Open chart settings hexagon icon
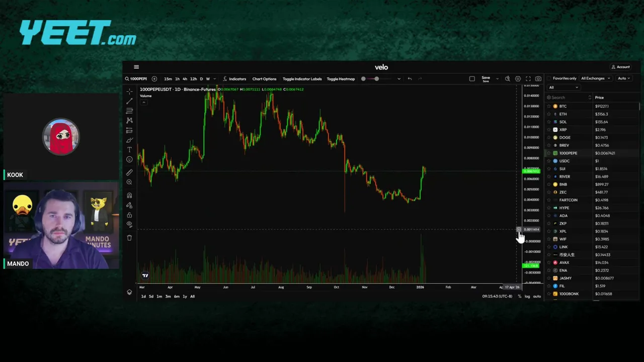Screen dimensions: 644x362 (x=518, y=79)
